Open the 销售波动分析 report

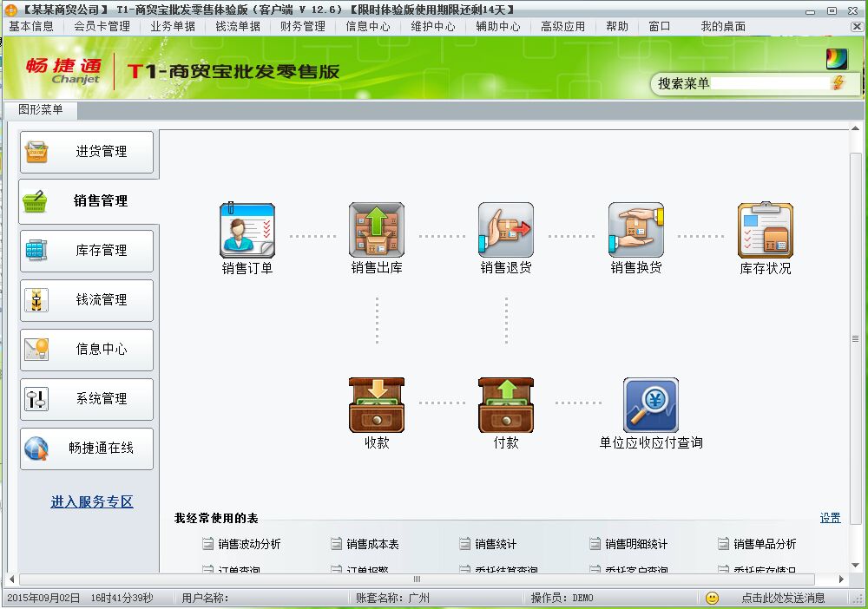[x=249, y=544]
